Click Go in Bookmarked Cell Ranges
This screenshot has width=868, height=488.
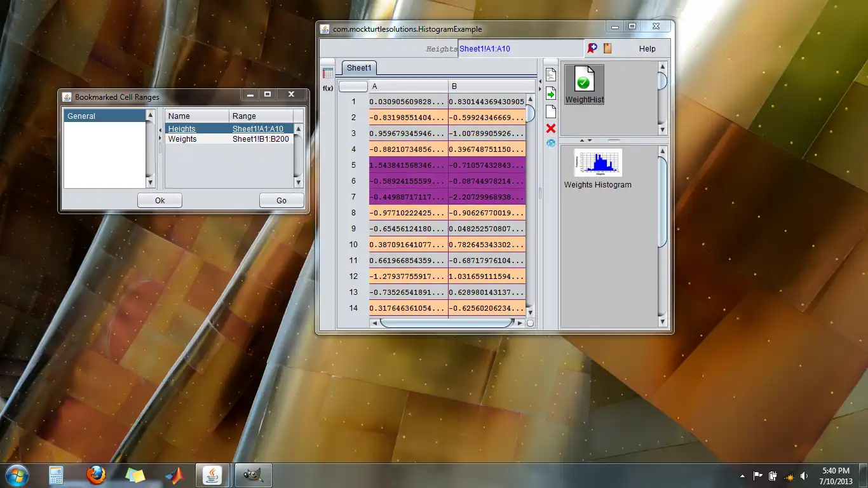tap(281, 200)
